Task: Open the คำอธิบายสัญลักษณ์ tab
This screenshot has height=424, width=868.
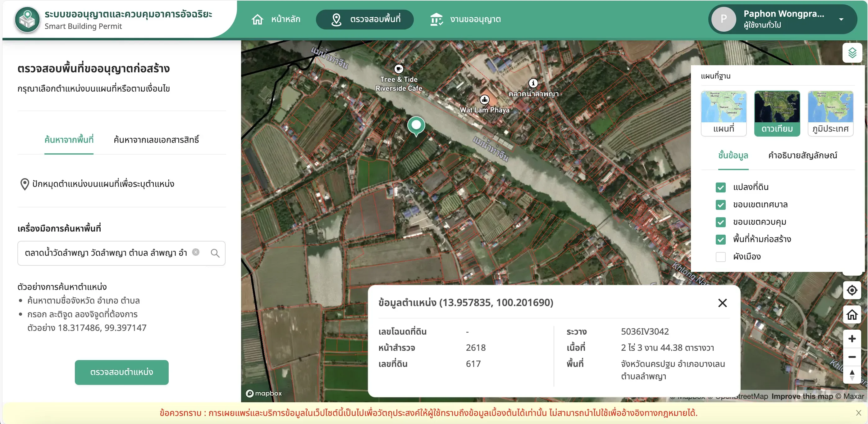Action: click(x=802, y=155)
